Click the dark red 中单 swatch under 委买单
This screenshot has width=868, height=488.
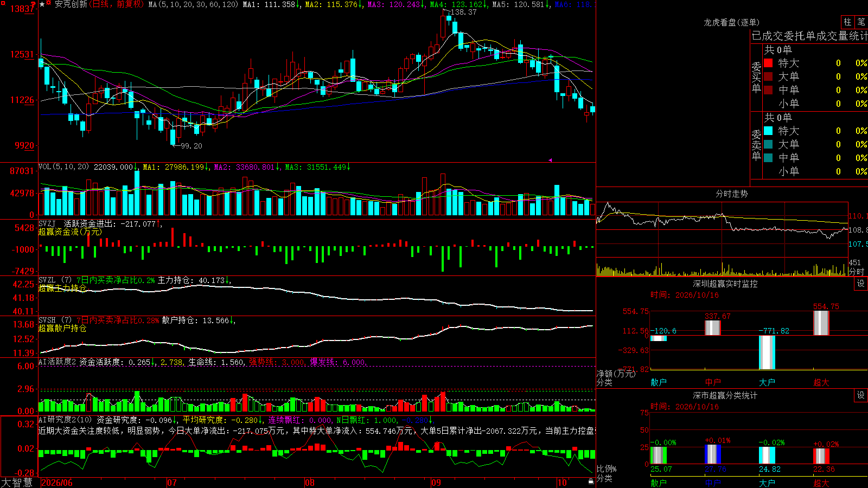(x=768, y=90)
